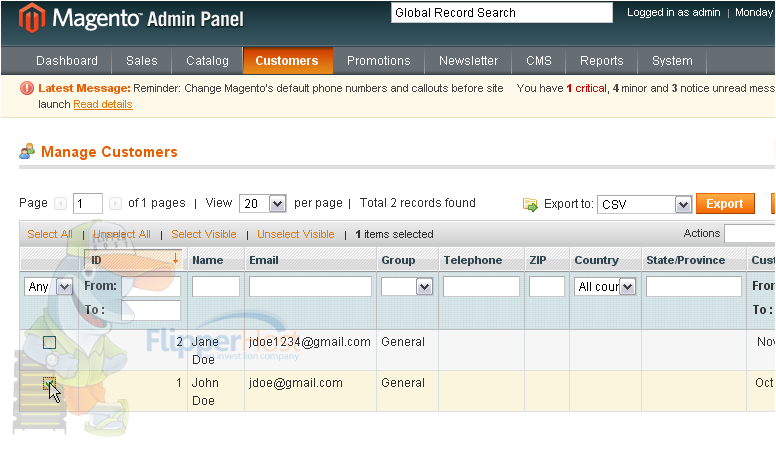
Task: Click the ID To filter field
Action: point(151,310)
